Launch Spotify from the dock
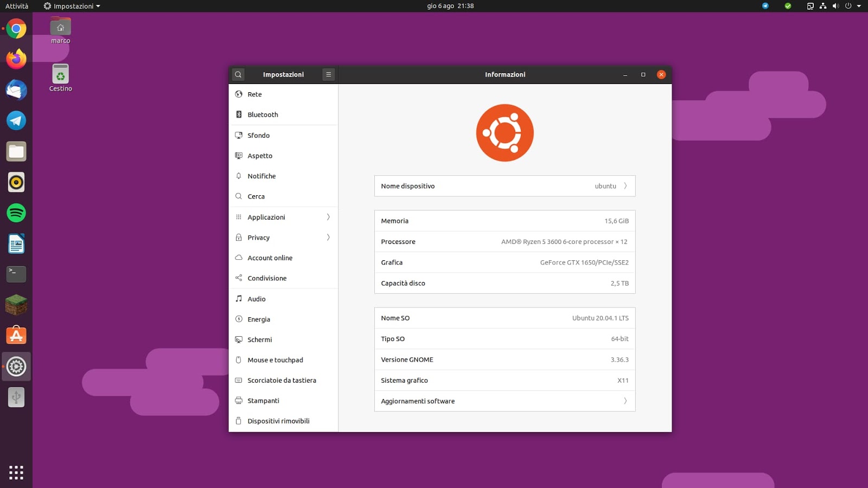Screen dimensions: 868x488 coord(16,213)
